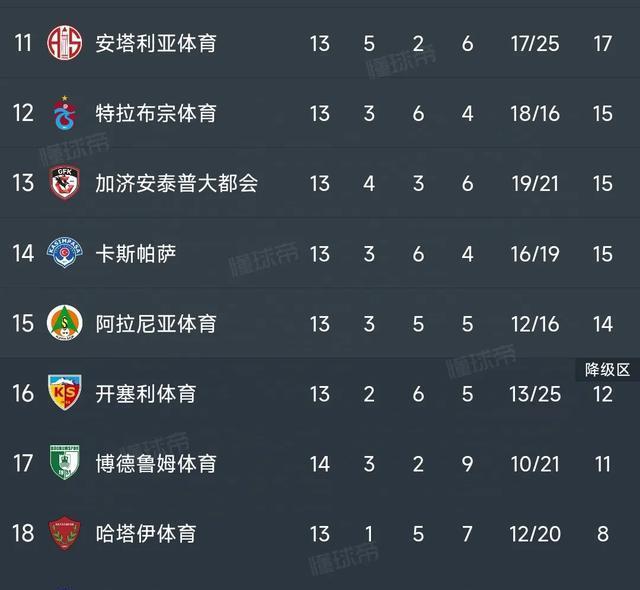Image resolution: width=640 pixels, height=590 pixels.
Task: Click the 卡斯帕萨 club crest icon
Action: coord(64,253)
